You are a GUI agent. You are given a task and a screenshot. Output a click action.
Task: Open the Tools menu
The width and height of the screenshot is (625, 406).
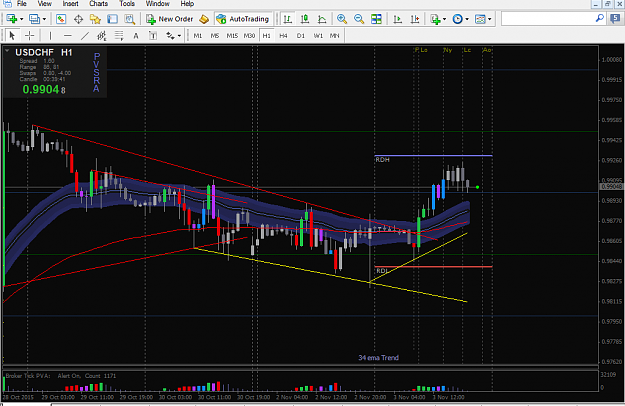pos(127,4)
